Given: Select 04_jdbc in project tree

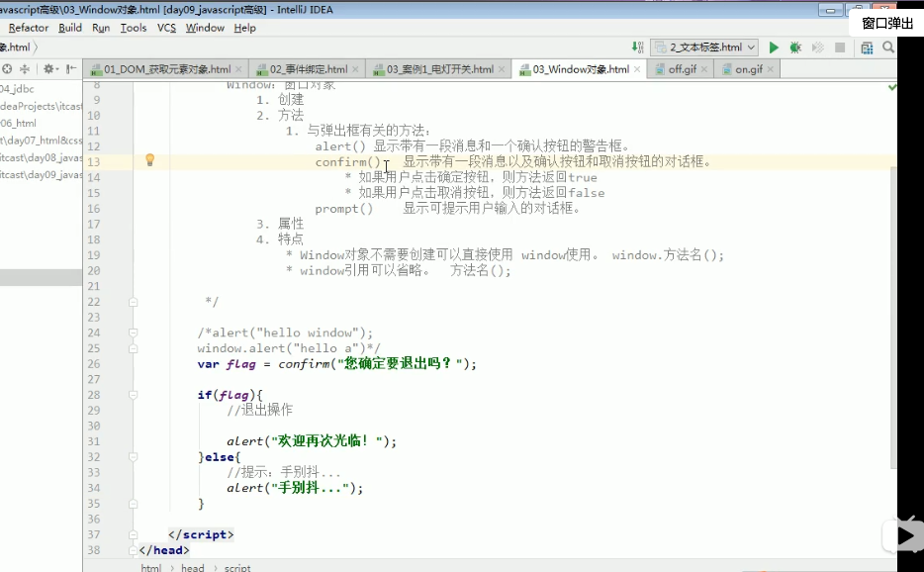Looking at the screenshot, I should [x=17, y=89].
